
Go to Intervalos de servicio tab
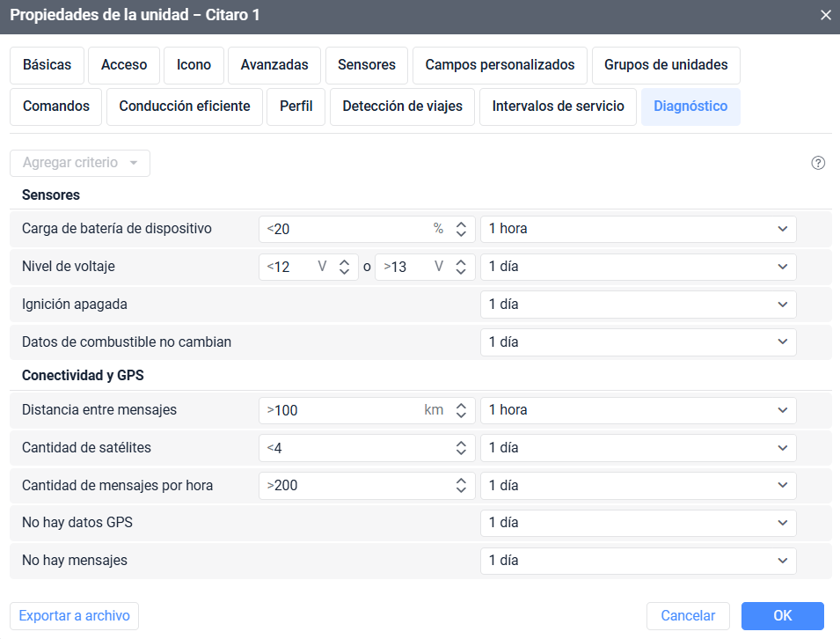coord(558,106)
